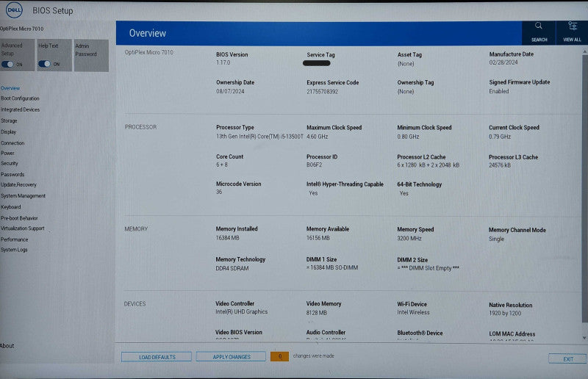588x379 pixels.
Task: Click the Manufacture Date 02/28/2024
Action: click(x=503, y=62)
